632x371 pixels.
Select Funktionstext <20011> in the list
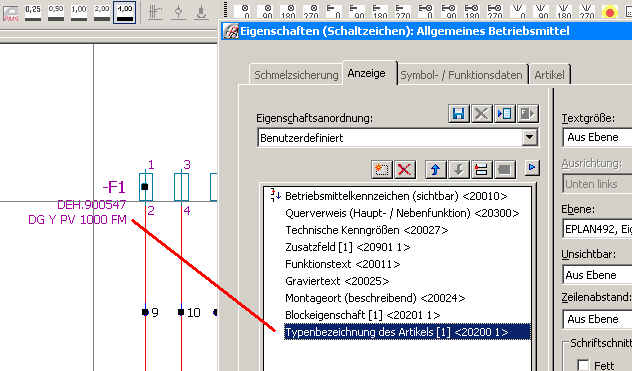(342, 264)
